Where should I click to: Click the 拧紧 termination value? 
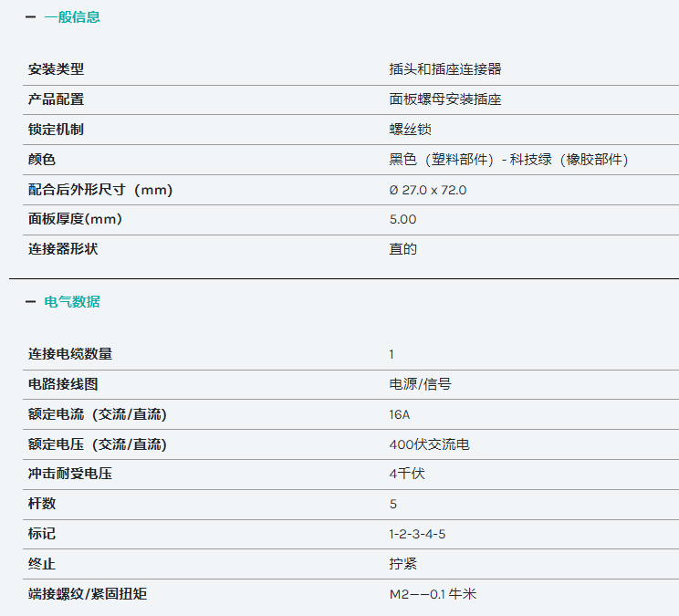402,564
